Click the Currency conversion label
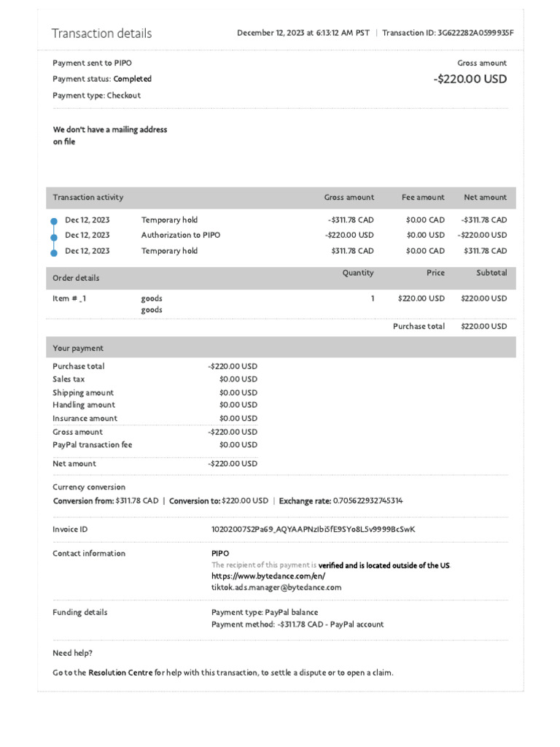The image size is (560, 747). click(x=88, y=487)
